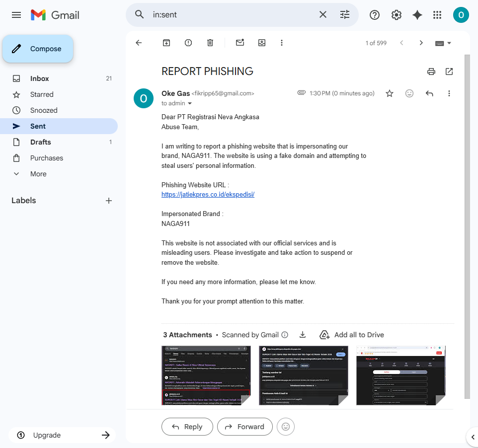Go to the next conversation arrow
The image size is (478, 448).
point(421,43)
